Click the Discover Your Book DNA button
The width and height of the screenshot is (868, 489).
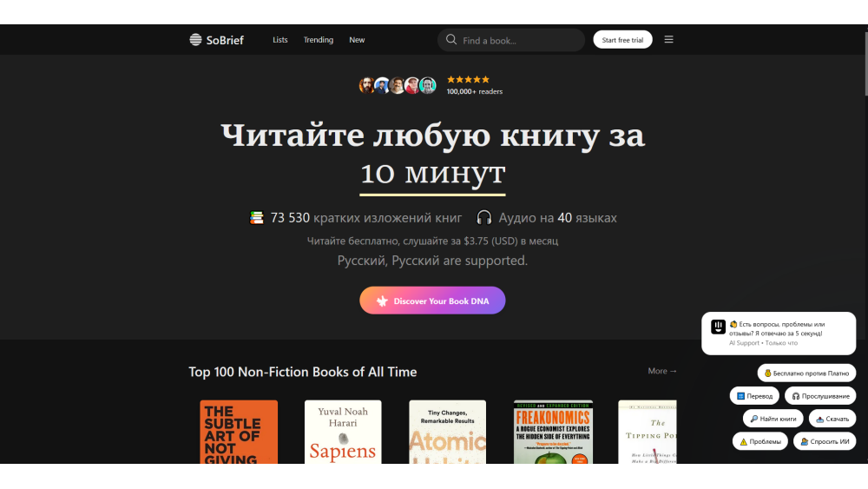point(432,301)
